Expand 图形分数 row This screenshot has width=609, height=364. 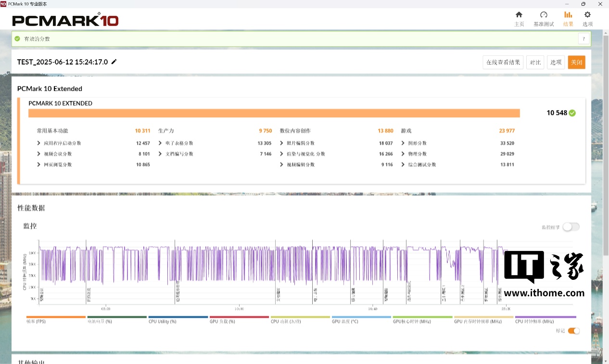pyautogui.click(x=403, y=143)
